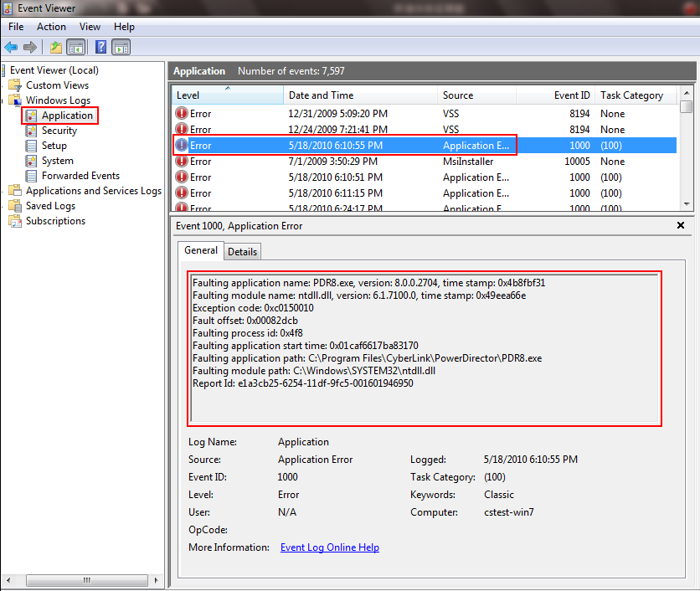Switch to the Details tab
The image size is (700, 591).
click(242, 251)
